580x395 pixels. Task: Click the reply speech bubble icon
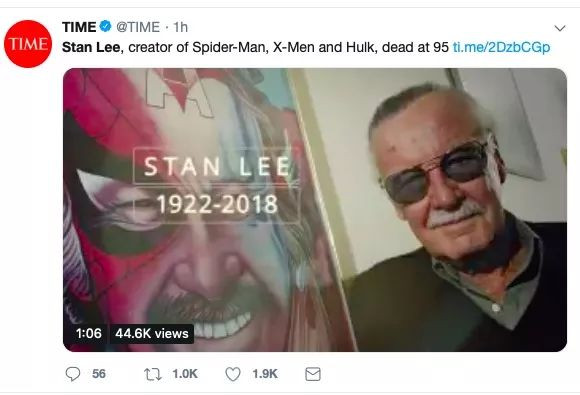[72, 374]
